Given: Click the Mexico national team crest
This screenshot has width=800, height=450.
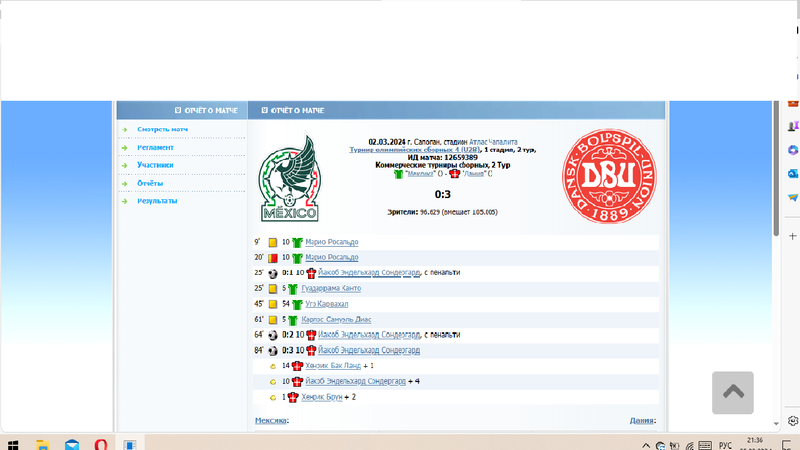Looking at the screenshot, I should click(290, 178).
